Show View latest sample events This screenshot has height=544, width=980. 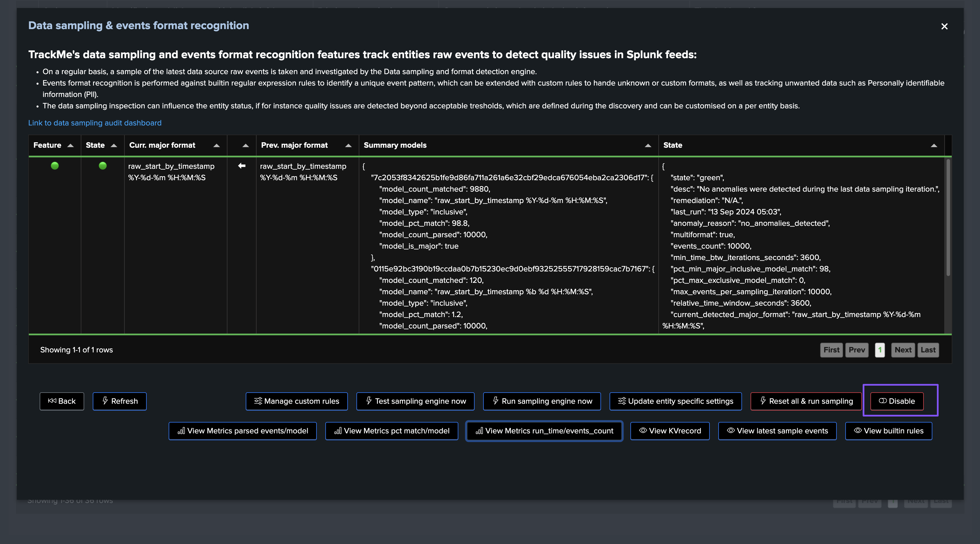point(777,431)
